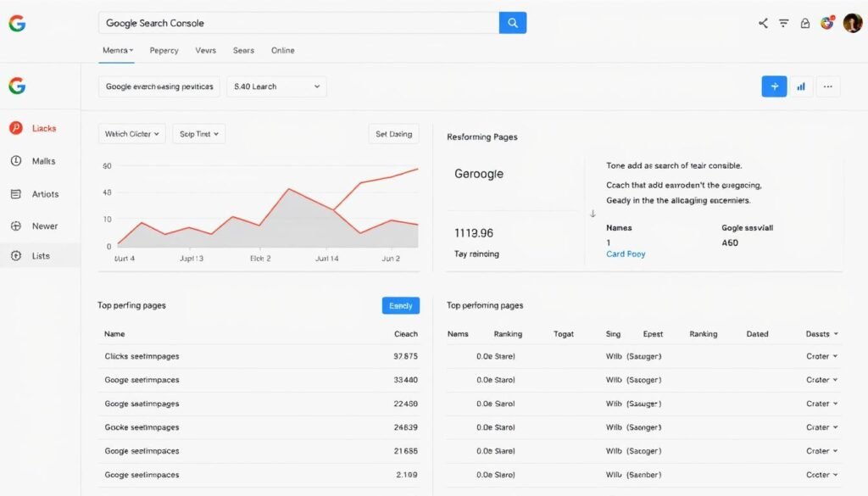This screenshot has width=868, height=496.
Task: Click the share icon near the profile avatar
Action: tap(762, 23)
